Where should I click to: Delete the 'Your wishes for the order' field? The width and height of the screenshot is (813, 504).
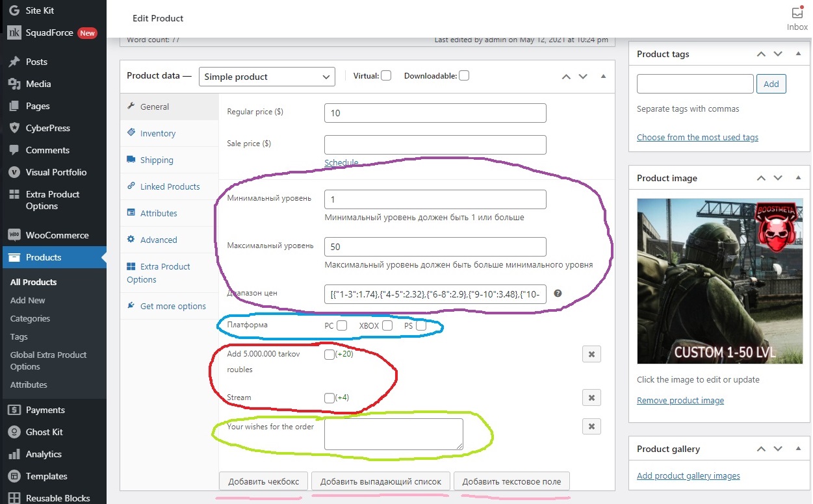(591, 426)
